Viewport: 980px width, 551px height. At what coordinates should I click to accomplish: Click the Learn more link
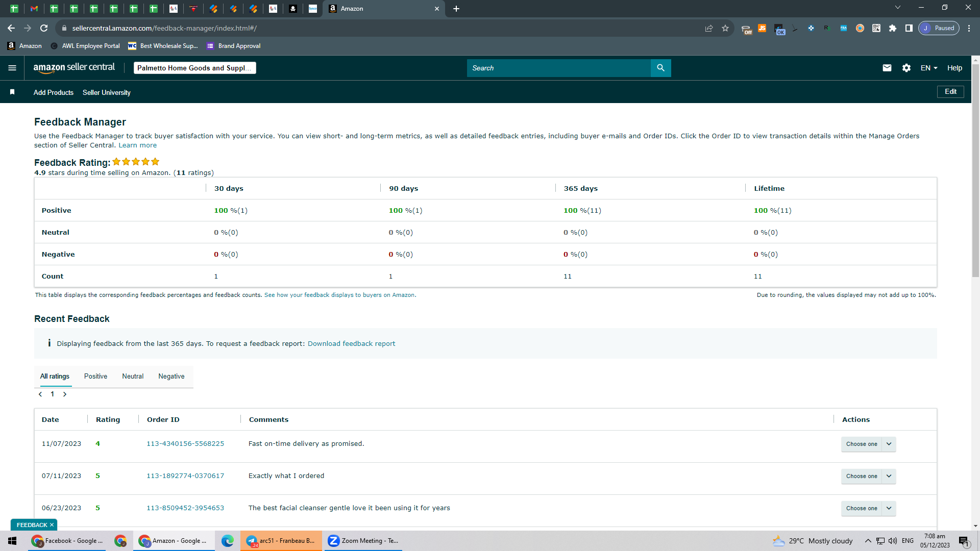(x=138, y=145)
